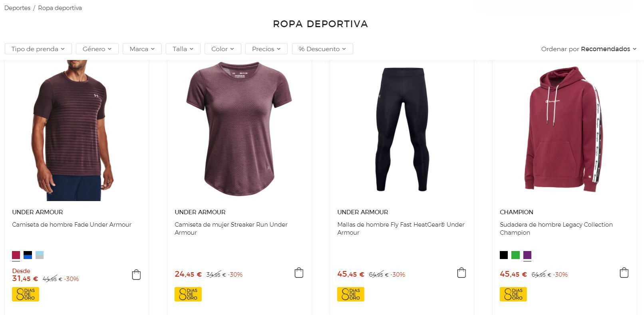
Task: Select Ropa deportiva in the breadcrumb
Action: pos(59,8)
